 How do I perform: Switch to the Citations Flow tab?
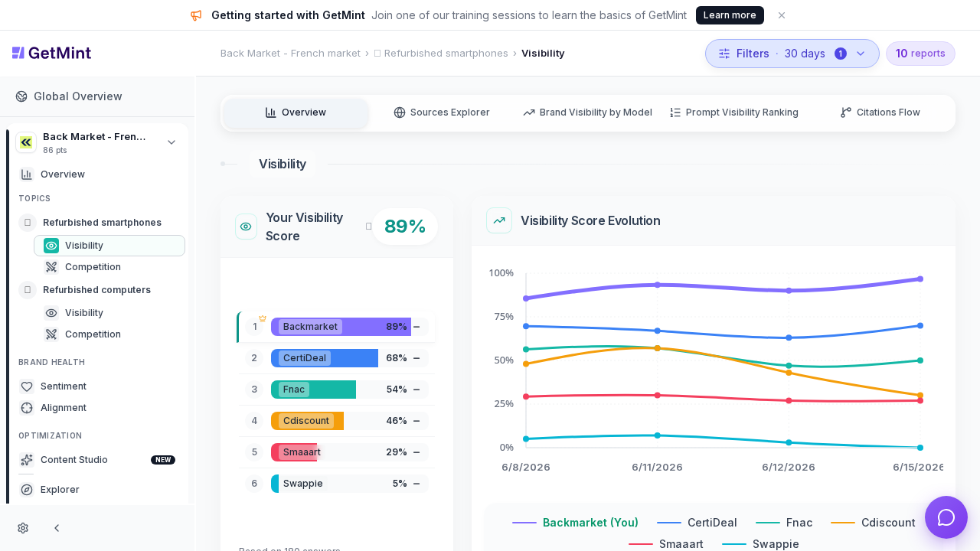[880, 112]
